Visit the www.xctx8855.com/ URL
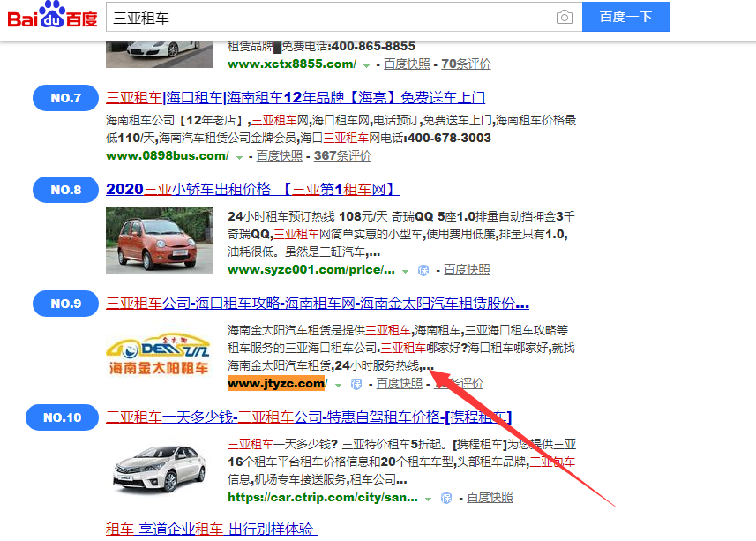The height and width of the screenshot is (541, 756). pyautogui.click(x=292, y=64)
